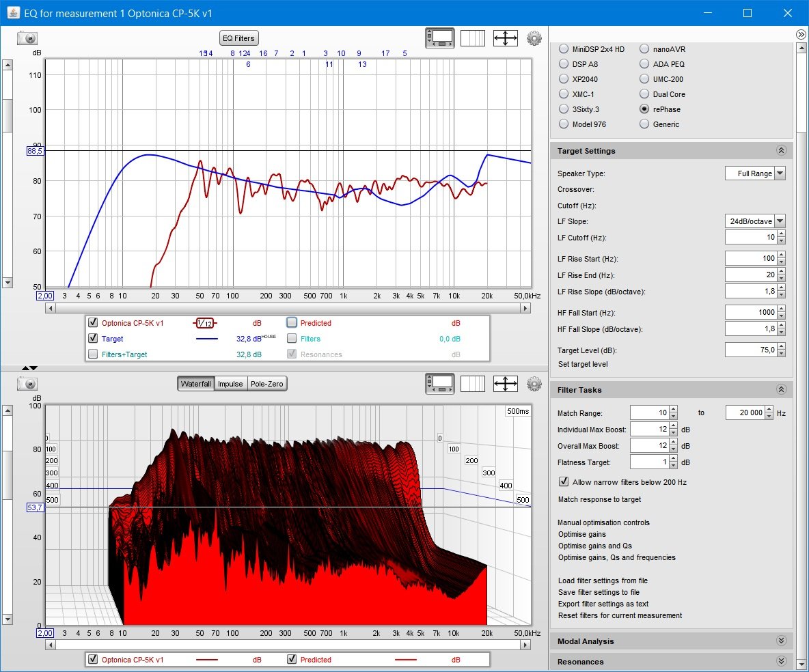
Task: Click the Target Level input field
Action: click(751, 350)
